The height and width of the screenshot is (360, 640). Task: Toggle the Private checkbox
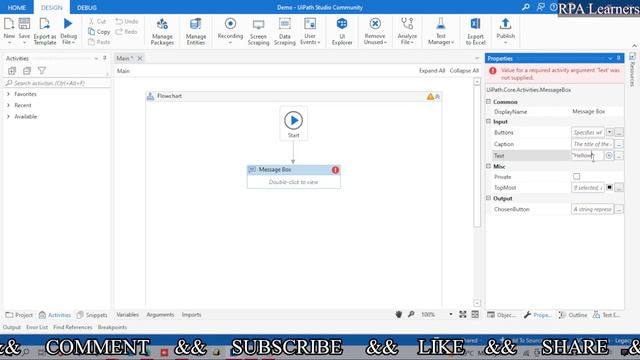coord(576,177)
